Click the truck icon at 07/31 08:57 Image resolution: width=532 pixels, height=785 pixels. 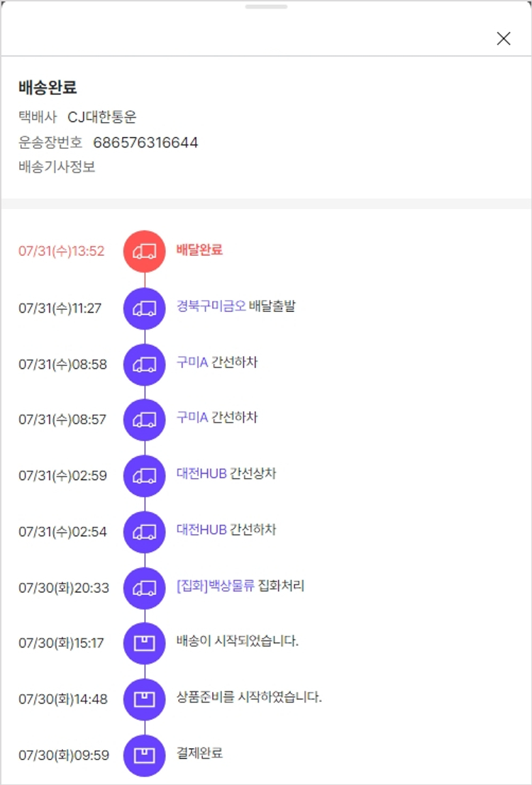[145, 419]
